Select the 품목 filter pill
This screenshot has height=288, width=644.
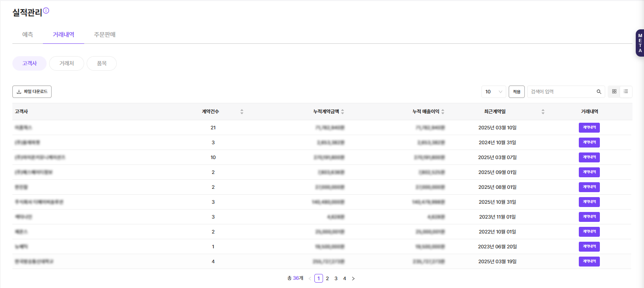tap(101, 64)
